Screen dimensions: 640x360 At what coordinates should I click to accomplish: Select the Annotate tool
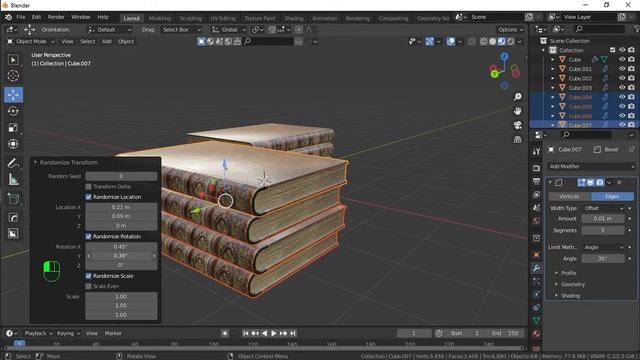click(x=13, y=163)
